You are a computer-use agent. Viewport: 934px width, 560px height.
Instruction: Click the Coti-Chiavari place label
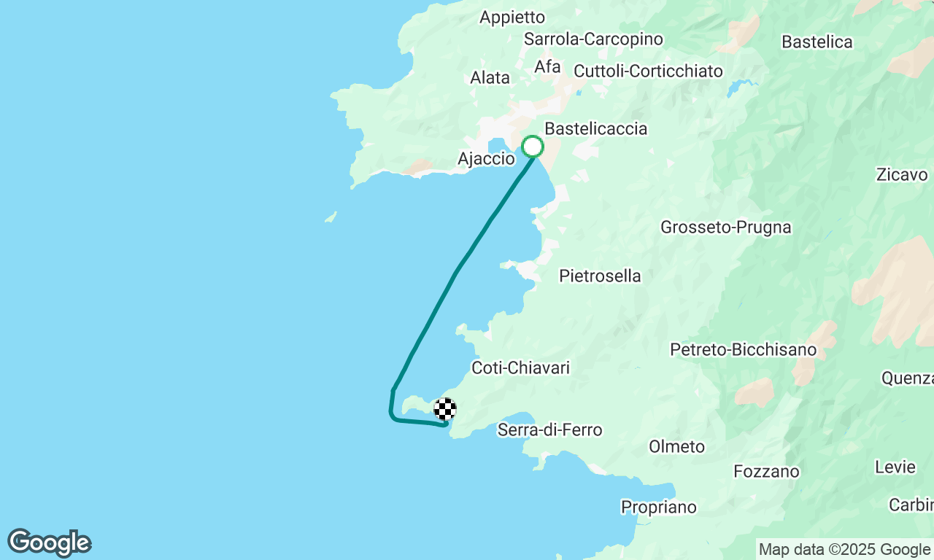520,367
